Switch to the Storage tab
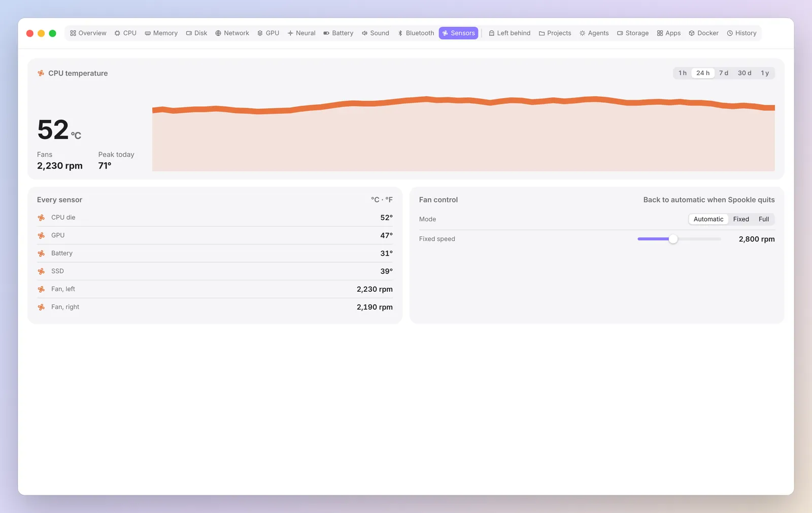Viewport: 812px width, 513px height. 633,33
